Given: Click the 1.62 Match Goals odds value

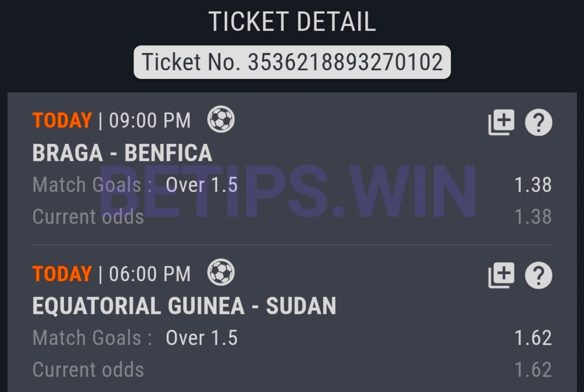Looking at the screenshot, I should click(x=533, y=338).
